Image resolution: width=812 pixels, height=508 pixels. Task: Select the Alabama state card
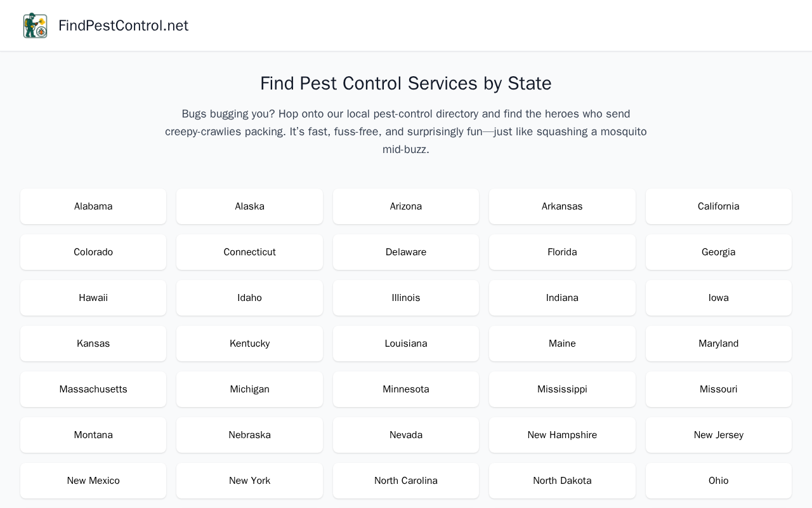pyautogui.click(x=93, y=206)
